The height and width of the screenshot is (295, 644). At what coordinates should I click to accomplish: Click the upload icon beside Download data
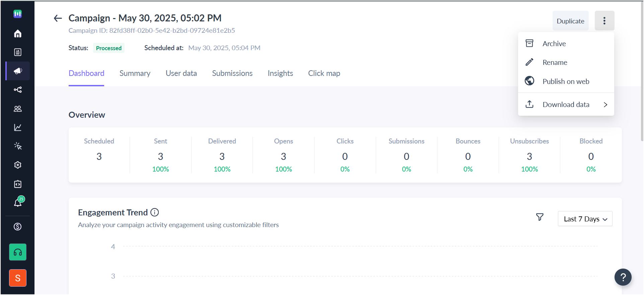tap(529, 104)
